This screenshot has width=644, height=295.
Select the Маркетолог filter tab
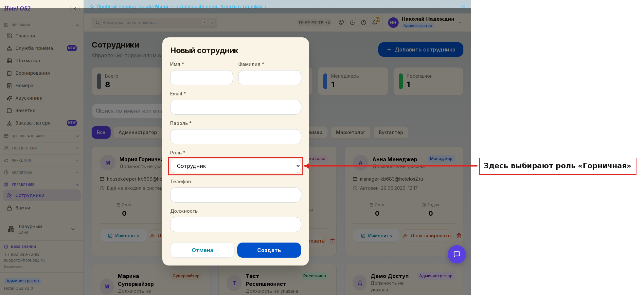coord(350,132)
